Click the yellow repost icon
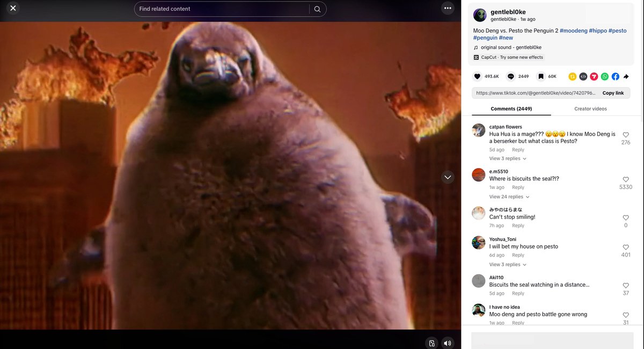 tap(573, 77)
